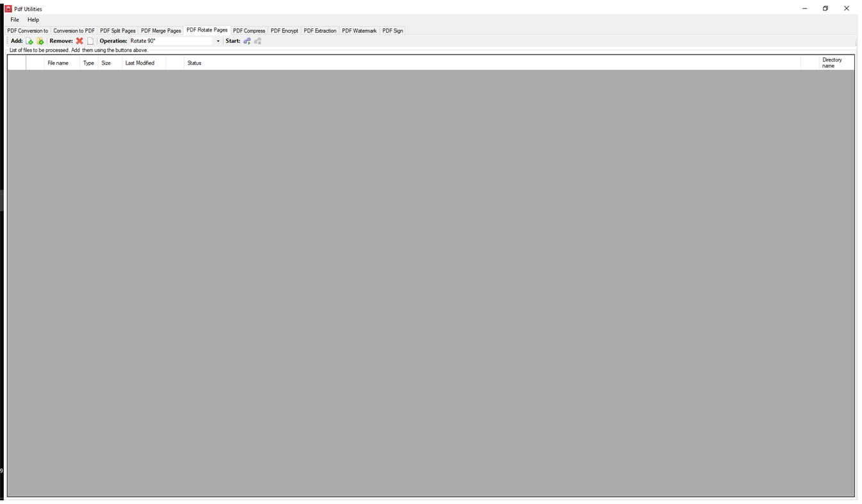
Task: Open the PDF Encrypt tab
Action: pyautogui.click(x=284, y=30)
